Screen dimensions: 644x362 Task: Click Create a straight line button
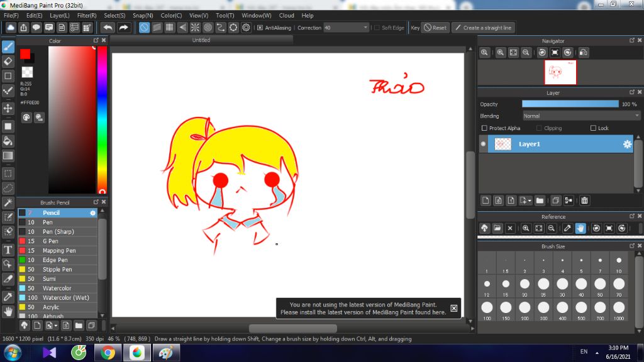[x=484, y=28]
